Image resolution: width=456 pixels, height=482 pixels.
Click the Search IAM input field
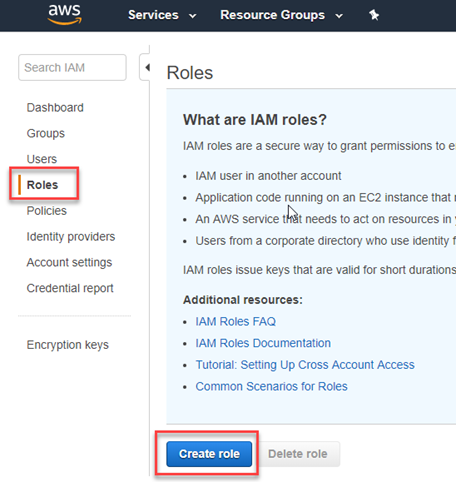(72, 67)
